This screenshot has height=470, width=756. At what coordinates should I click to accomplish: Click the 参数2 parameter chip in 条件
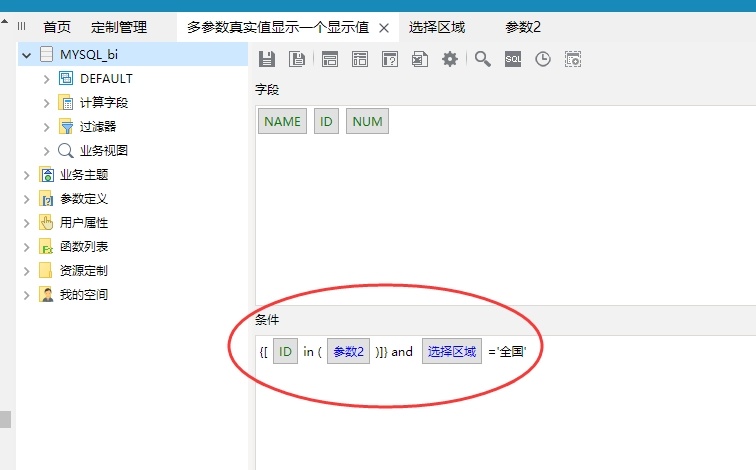point(348,351)
